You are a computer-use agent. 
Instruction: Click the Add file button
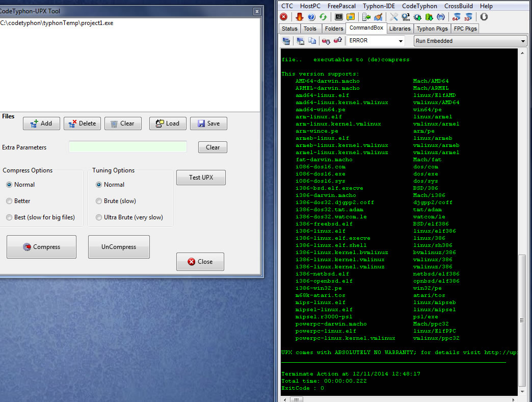coord(41,123)
